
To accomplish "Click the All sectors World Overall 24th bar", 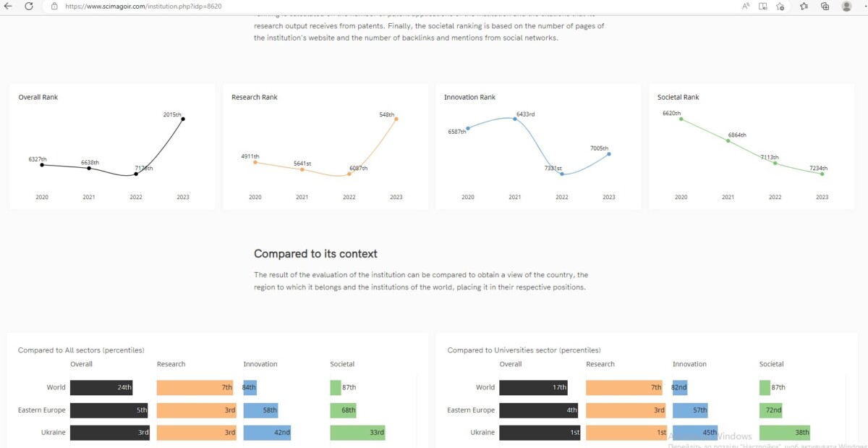I will [101, 387].
